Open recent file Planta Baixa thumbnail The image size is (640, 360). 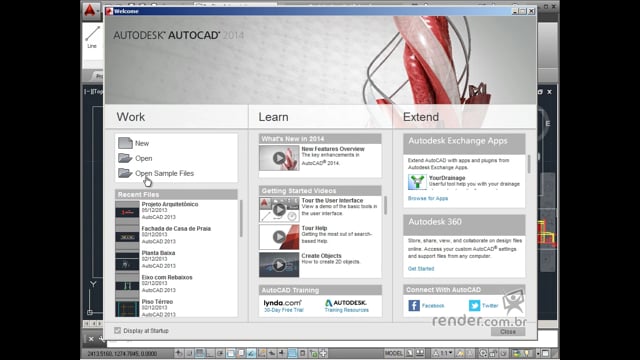coord(127,260)
